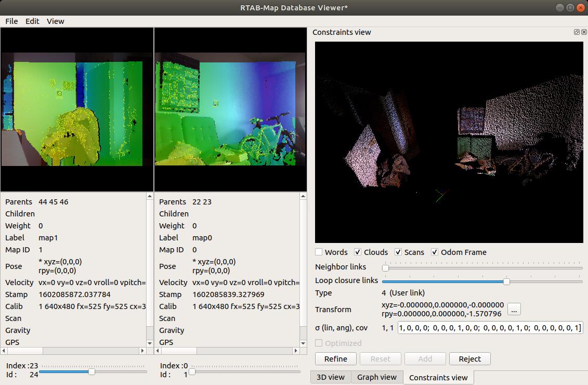Float the Constraints view dock panel
The image size is (588, 385).
[x=577, y=32]
